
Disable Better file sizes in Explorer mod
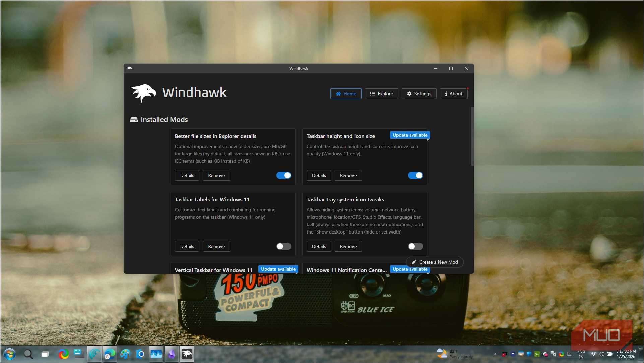pos(283,175)
